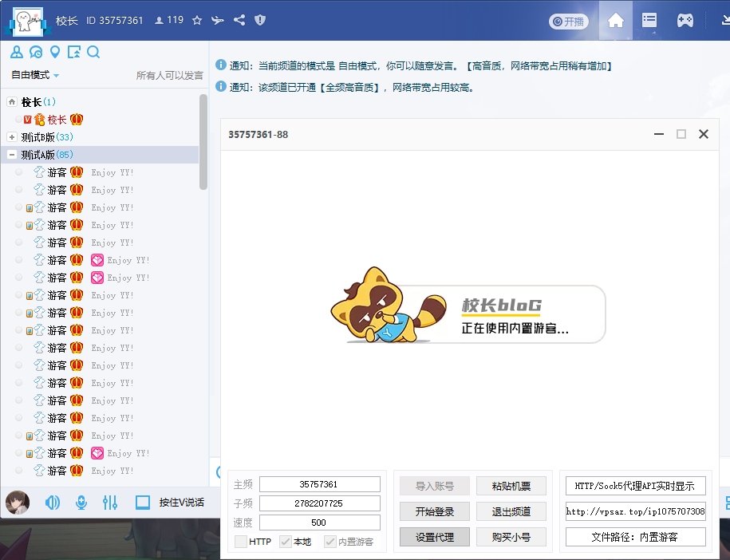Viewport: 730px width, 560px height.
Task: Collapse the 测试A版 channel group
Action: (x=12, y=155)
